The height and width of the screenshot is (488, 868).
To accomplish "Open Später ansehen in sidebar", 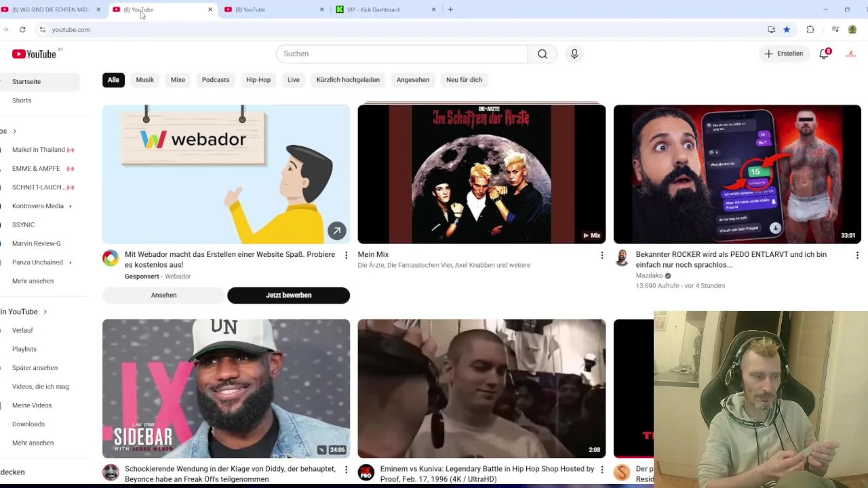I will [x=35, y=368].
